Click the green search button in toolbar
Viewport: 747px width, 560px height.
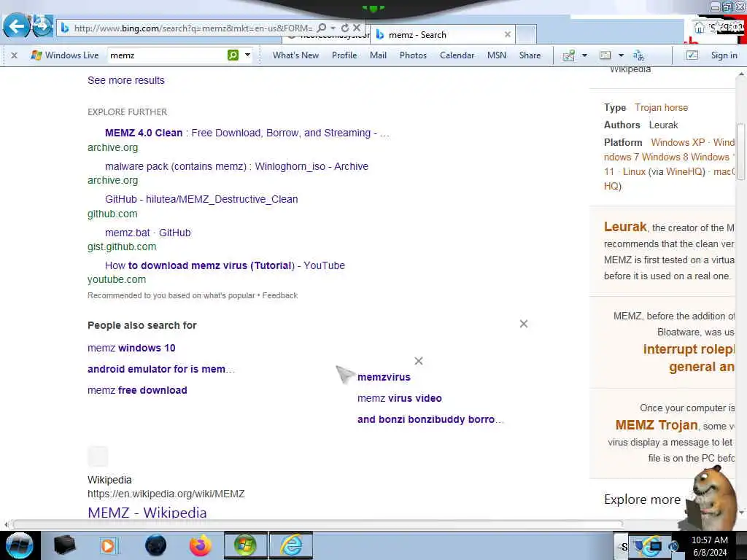233,55
